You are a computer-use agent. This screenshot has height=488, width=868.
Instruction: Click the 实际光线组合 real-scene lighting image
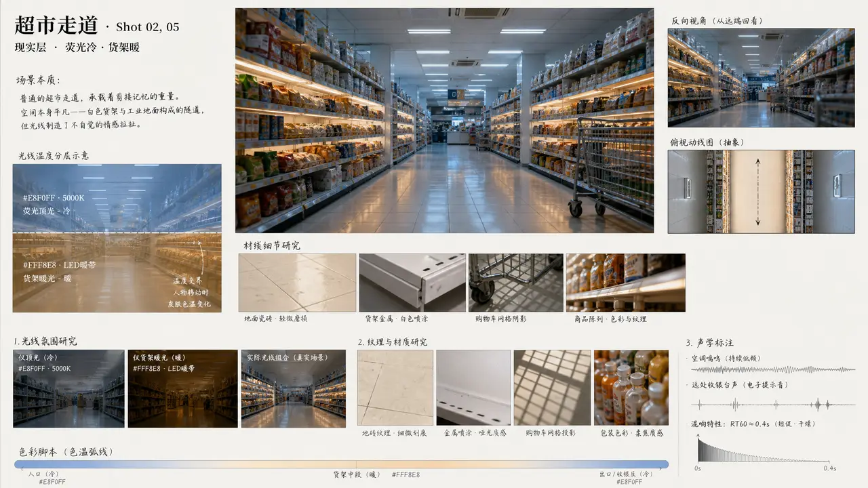tap(294, 388)
